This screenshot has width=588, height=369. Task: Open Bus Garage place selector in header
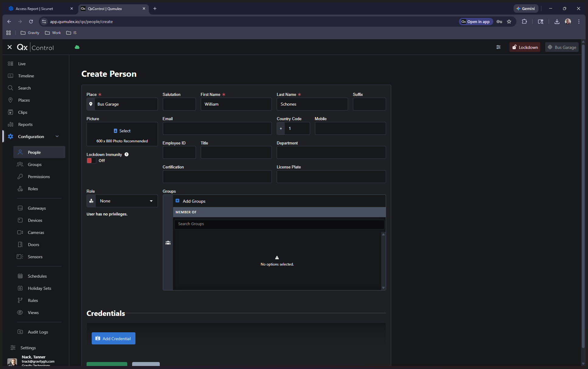tap(562, 47)
